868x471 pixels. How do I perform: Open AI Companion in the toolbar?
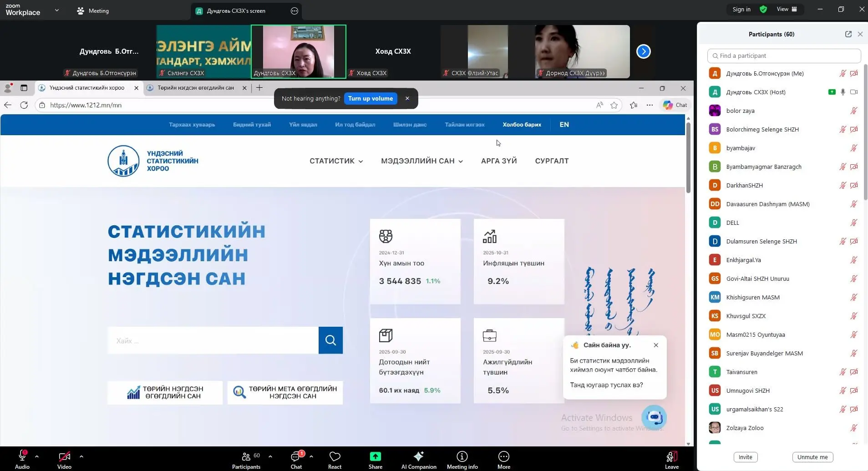[418, 456]
